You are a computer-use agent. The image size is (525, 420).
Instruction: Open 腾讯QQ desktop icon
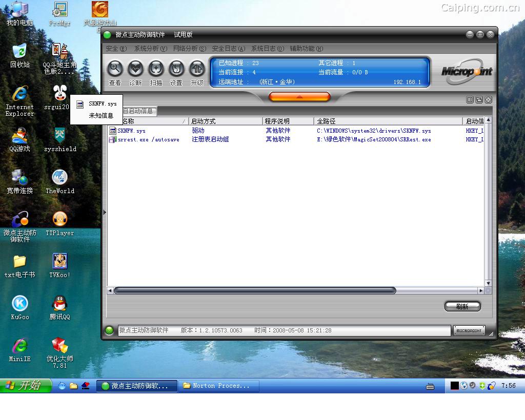tap(60, 308)
